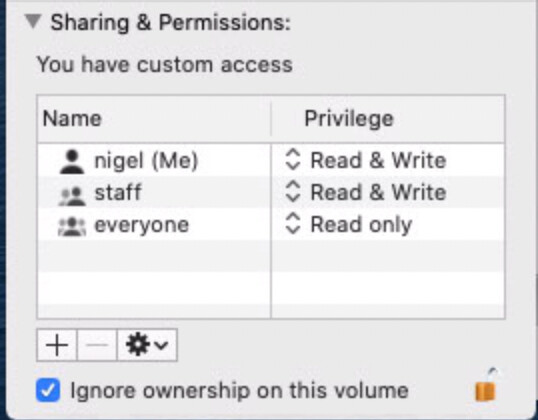Collapse the Sharing & Permissions section
The width and height of the screenshot is (538, 420).
pyautogui.click(x=33, y=22)
